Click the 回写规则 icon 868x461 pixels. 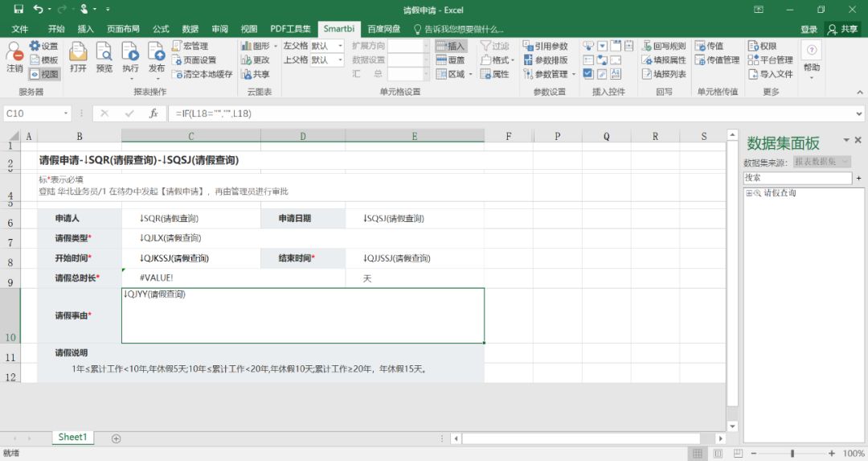(x=664, y=46)
